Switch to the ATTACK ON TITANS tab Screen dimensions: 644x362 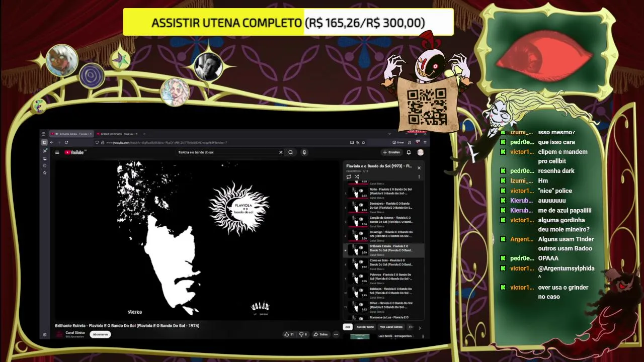(x=117, y=134)
